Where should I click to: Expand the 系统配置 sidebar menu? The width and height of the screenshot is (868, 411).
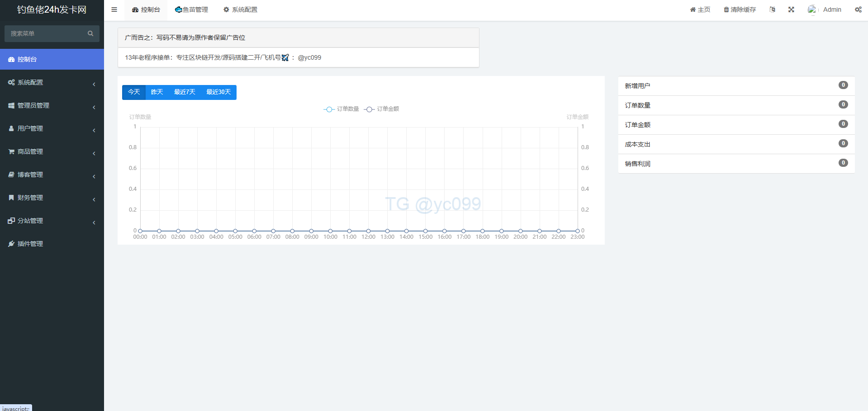pos(52,83)
